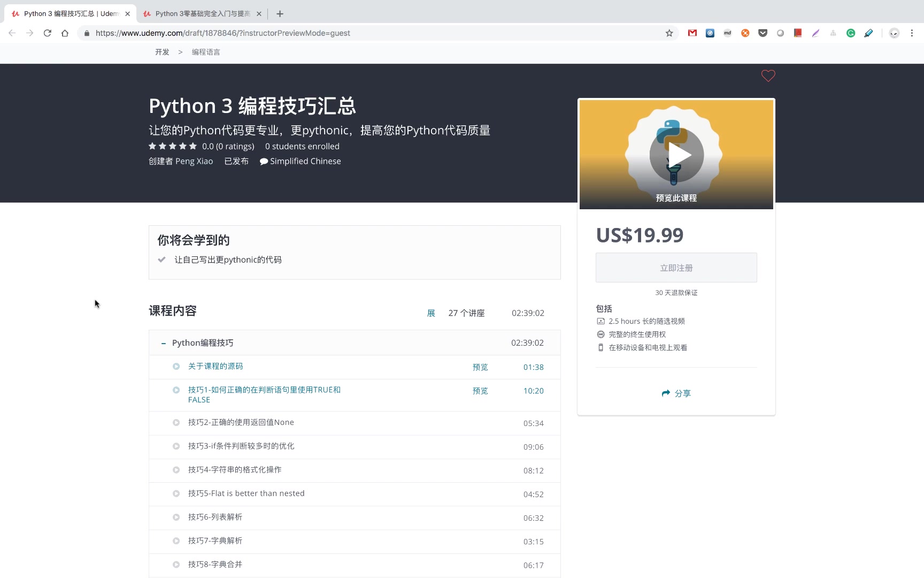Play the course preview video

pos(676,155)
